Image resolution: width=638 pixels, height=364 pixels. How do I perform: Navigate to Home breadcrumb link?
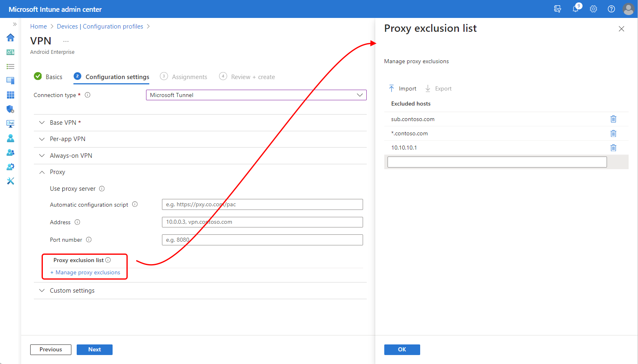pyautogui.click(x=38, y=26)
